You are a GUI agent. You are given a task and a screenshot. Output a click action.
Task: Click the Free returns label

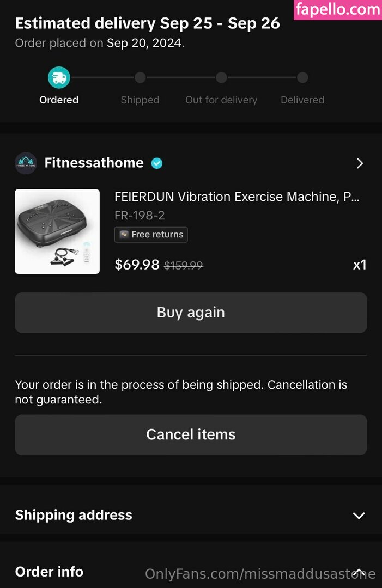click(x=157, y=235)
